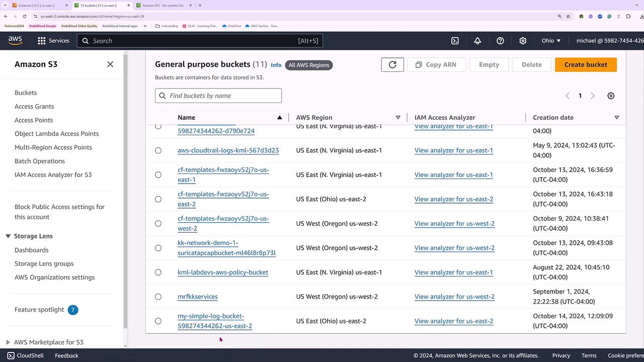The height and width of the screenshot is (362, 644).
Task: Open a new browser tab
Action: [x=200, y=6]
